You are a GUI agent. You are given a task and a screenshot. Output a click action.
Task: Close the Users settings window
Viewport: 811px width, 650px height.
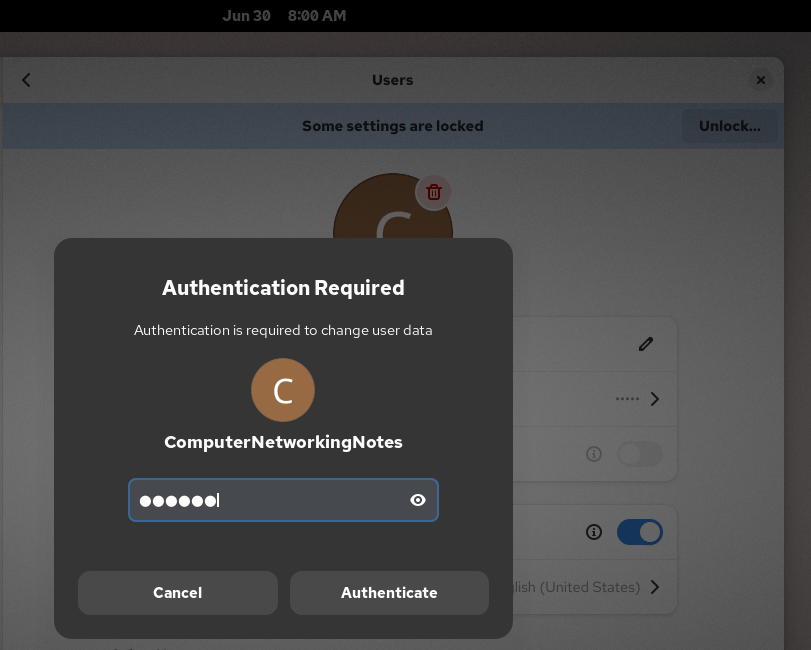tap(760, 80)
